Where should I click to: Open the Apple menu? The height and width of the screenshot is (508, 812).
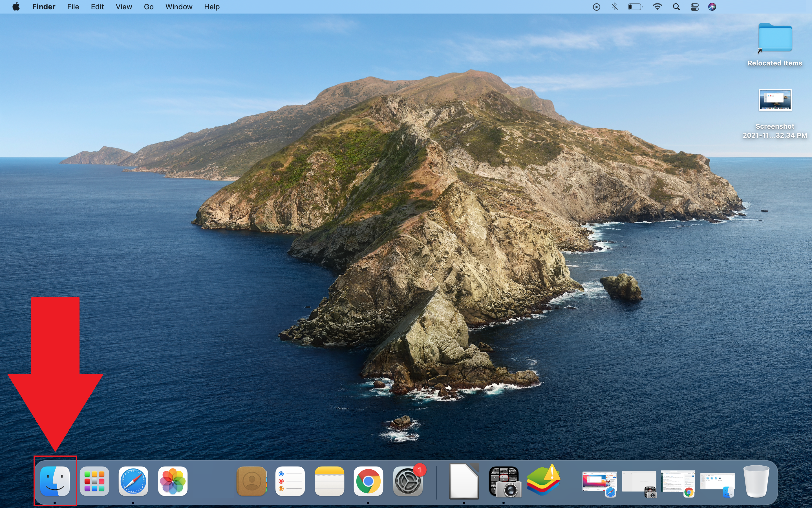[16, 7]
